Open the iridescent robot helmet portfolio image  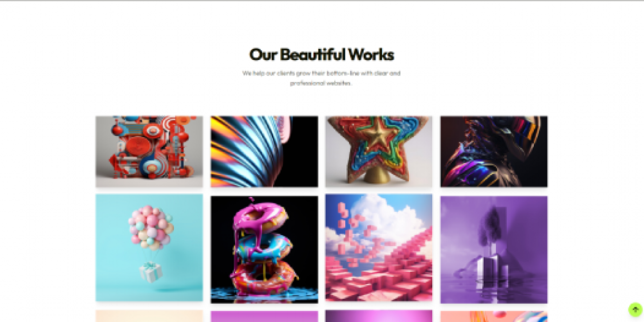click(494, 151)
